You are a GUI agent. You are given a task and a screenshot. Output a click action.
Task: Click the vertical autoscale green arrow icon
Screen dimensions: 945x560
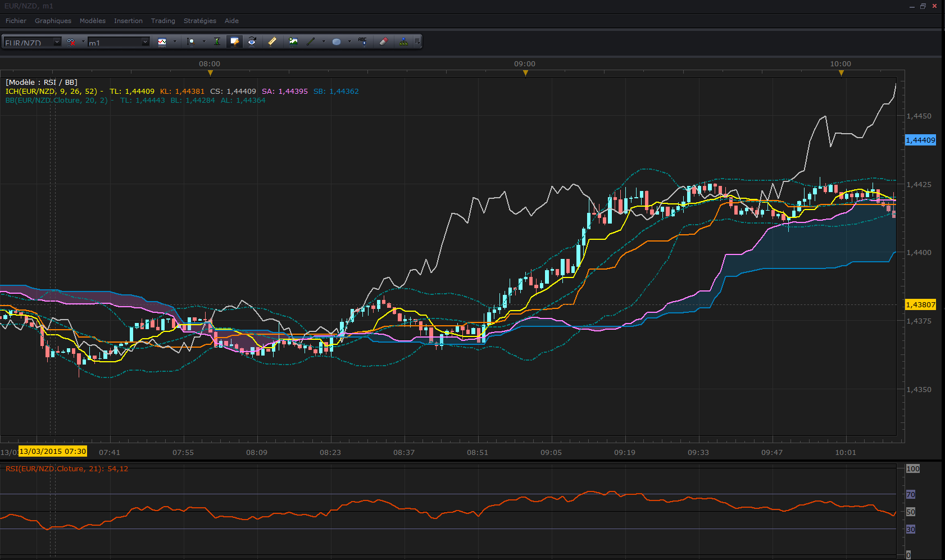[217, 42]
